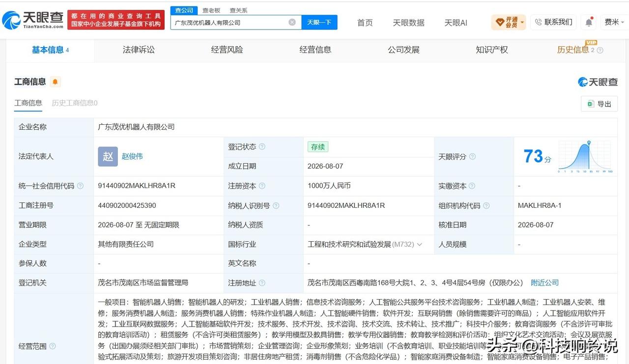629x364 pixels.
Task: Open 天眼AI in top navigation
Action: tap(456, 23)
